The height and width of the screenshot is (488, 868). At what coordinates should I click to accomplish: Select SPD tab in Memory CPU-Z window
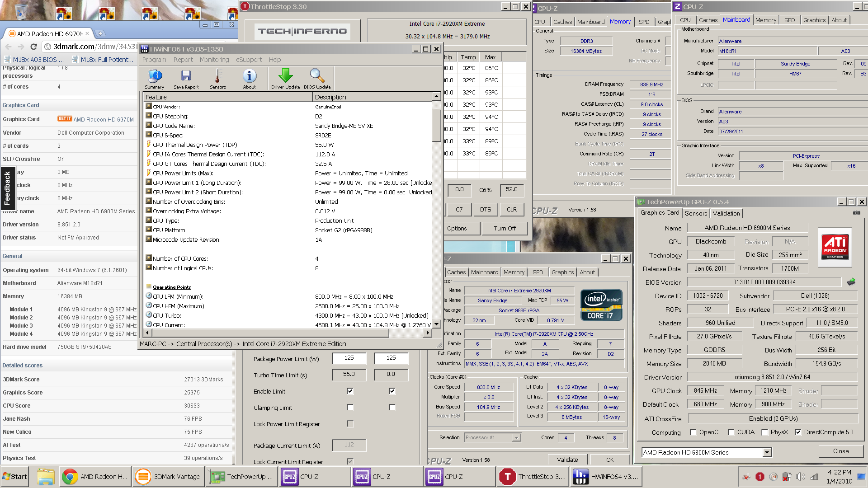[x=644, y=22]
